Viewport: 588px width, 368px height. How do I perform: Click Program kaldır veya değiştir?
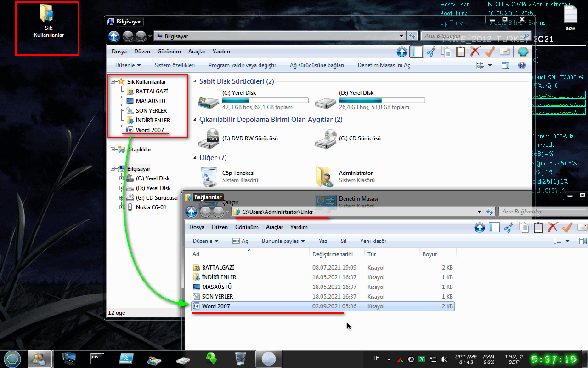pos(242,65)
